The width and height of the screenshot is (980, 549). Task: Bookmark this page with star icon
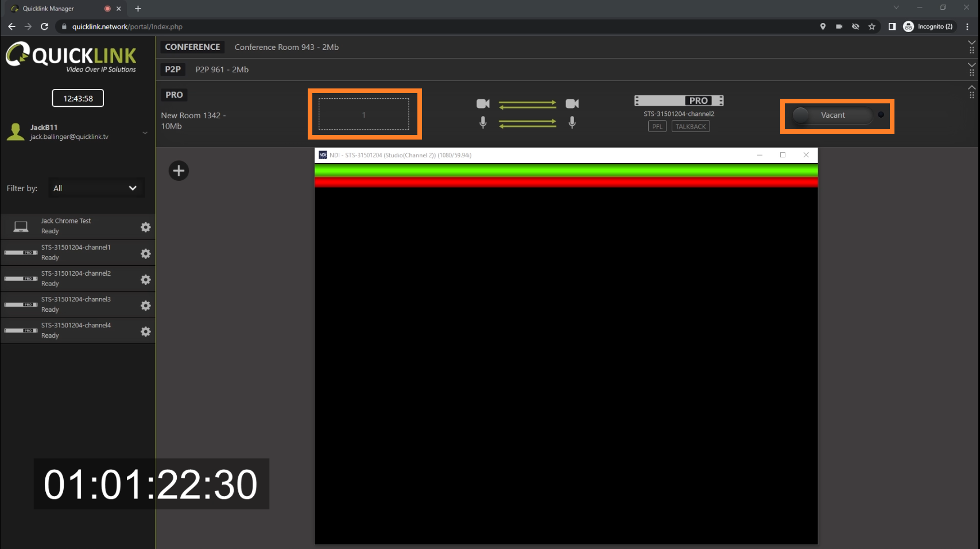pyautogui.click(x=871, y=26)
